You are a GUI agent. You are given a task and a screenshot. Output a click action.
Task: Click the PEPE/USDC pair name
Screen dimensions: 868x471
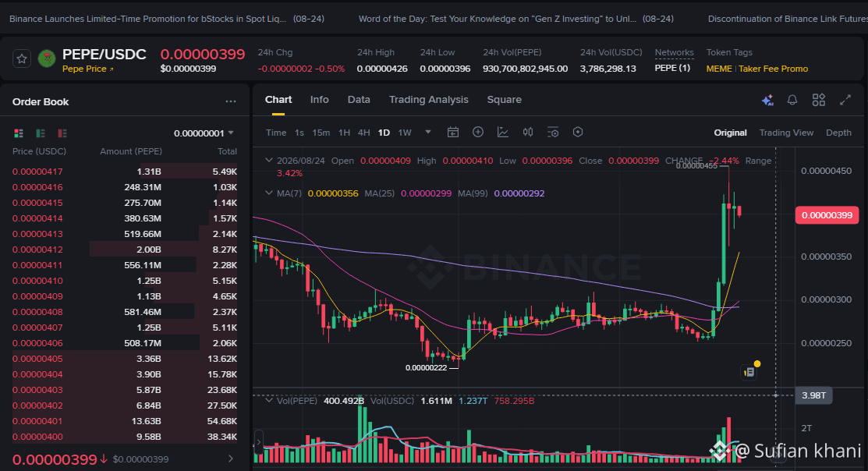104,55
